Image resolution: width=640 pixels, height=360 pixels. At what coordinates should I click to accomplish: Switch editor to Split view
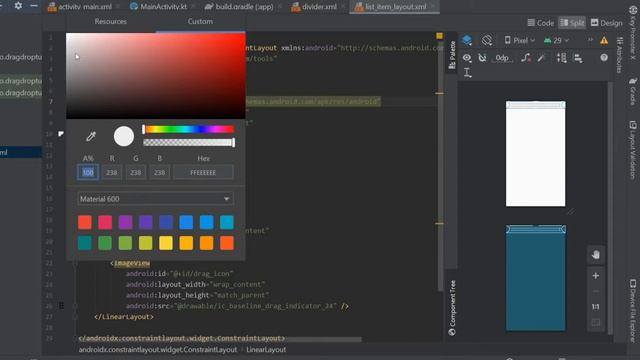[572, 23]
